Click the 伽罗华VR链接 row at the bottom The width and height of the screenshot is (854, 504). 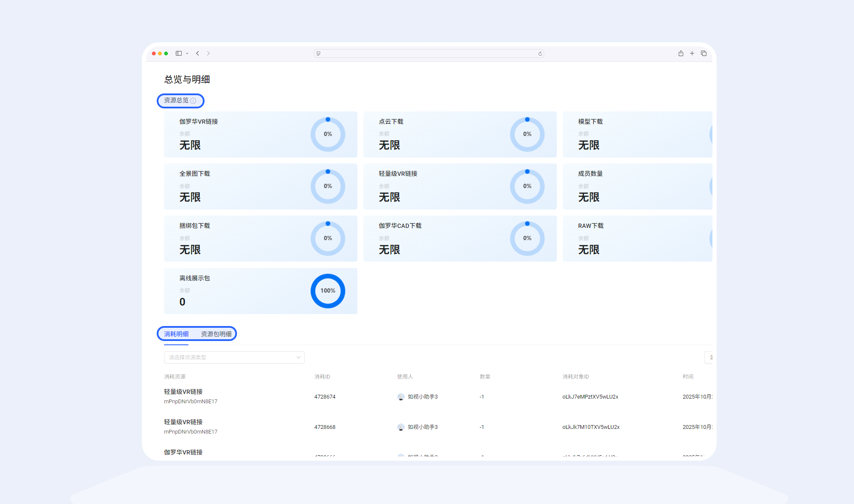pyautogui.click(x=183, y=452)
